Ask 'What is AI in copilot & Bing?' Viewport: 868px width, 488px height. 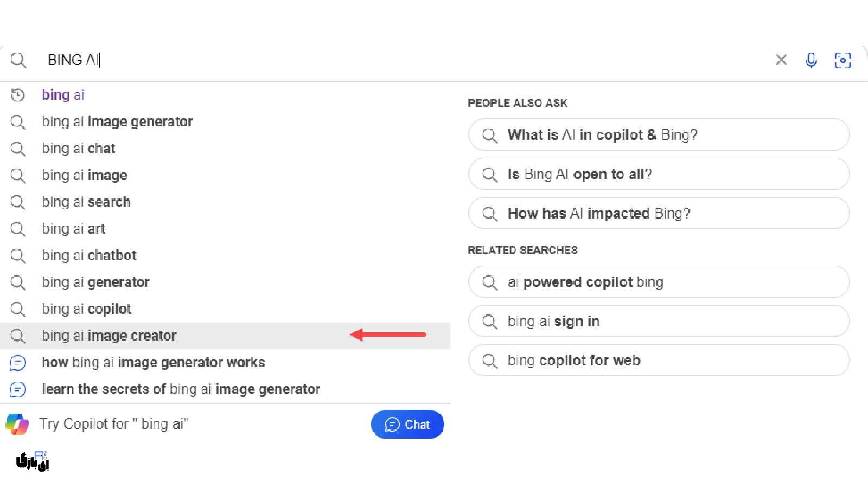click(x=659, y=134)
